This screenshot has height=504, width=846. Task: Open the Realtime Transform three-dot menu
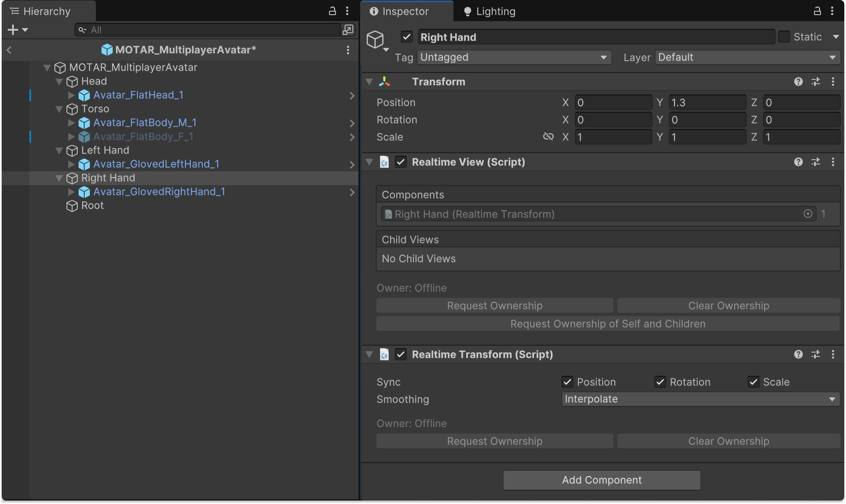coord(833,354)
